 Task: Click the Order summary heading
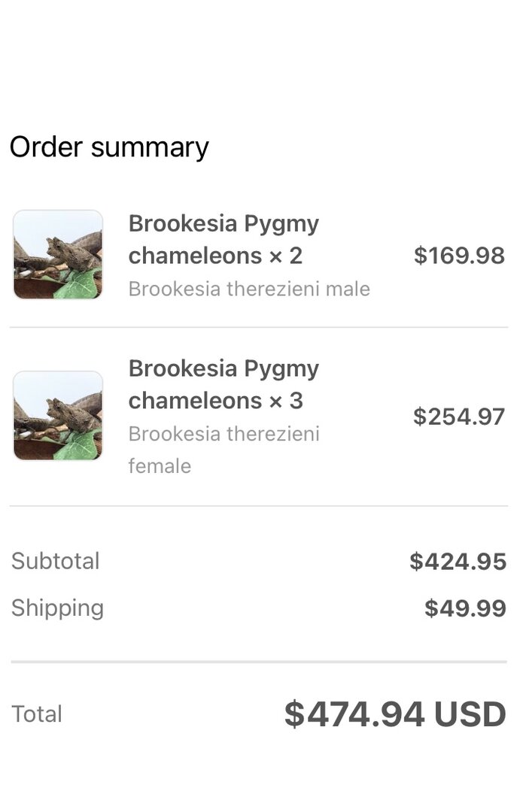(x=109, y=147)
